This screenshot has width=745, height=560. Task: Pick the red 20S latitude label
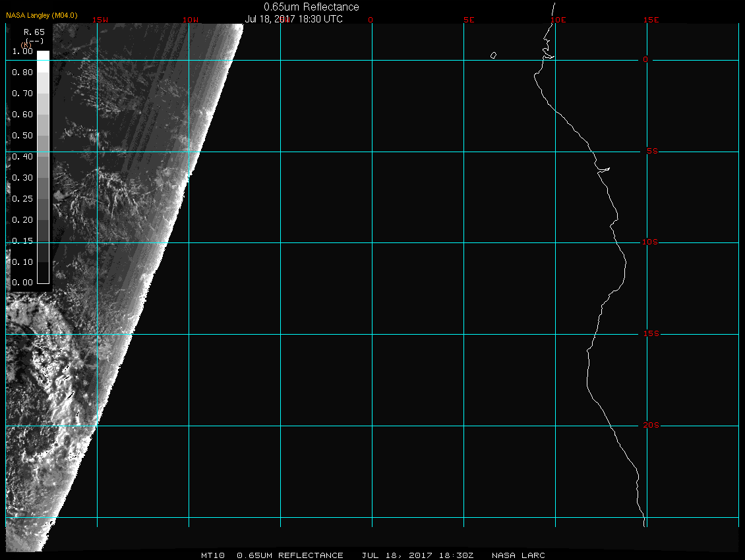tap(649, 426)
